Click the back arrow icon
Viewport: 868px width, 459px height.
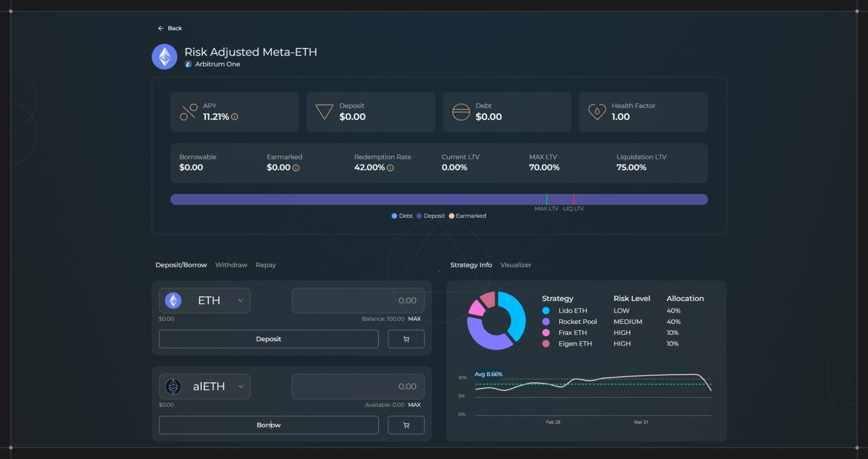pyautogui.click(x=160, y=28)
